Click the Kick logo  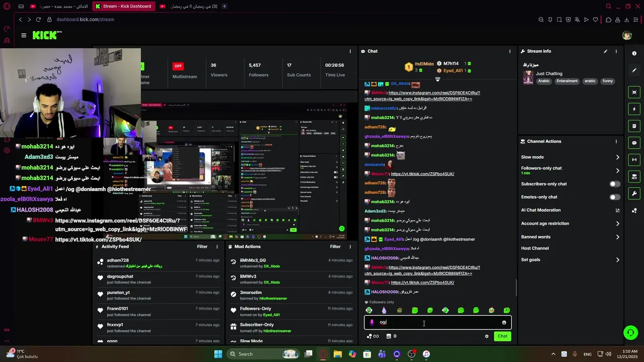tap(47, 35)
